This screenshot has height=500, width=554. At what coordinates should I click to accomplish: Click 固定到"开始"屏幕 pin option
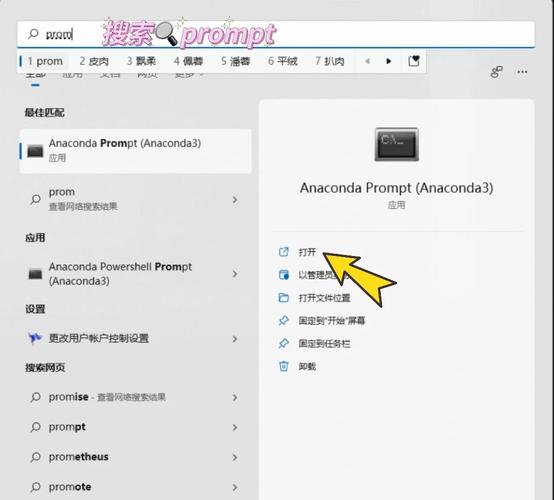click(x=331, y=320)
